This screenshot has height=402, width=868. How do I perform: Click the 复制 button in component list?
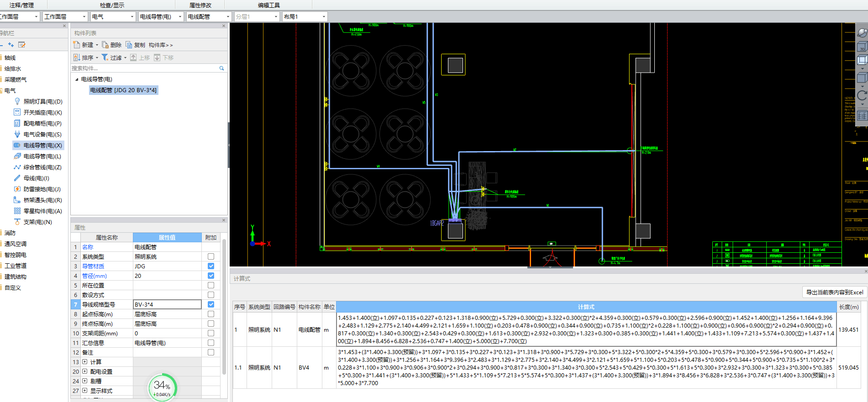click(135, 45)
